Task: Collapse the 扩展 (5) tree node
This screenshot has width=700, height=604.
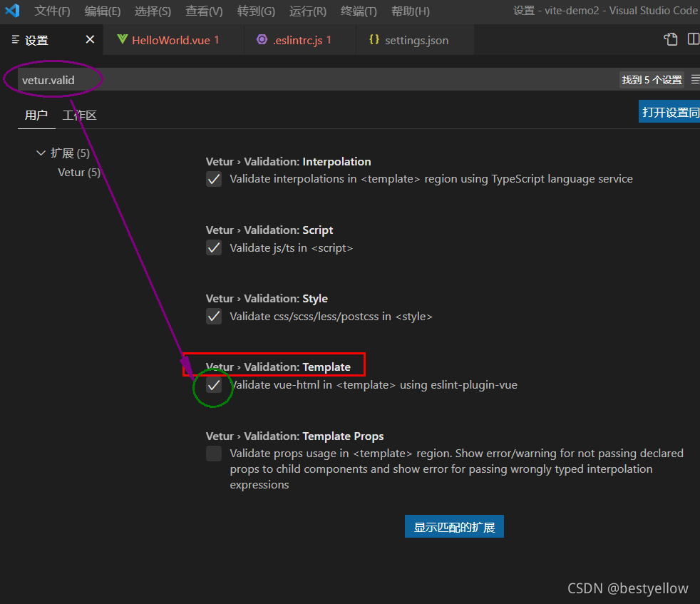Action: (x=41, y=153)
